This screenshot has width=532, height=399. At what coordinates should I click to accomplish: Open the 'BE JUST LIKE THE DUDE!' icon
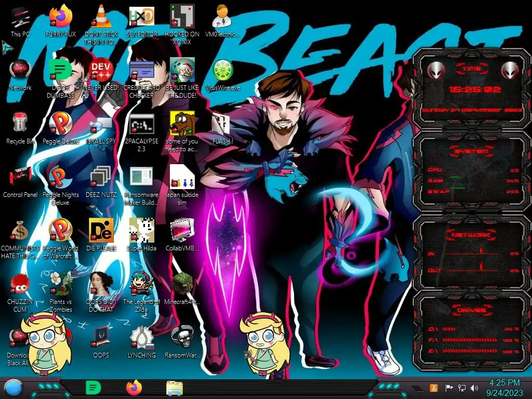[x=182, y=79]
